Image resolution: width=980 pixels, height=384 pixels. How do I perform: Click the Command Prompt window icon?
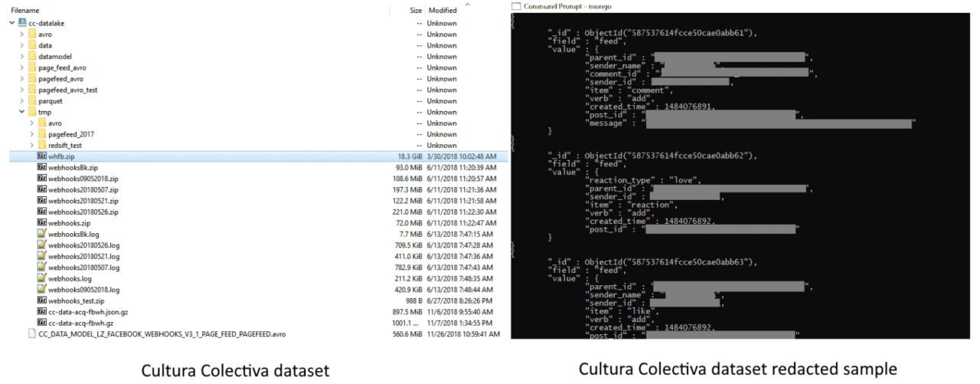[x=516, y=6]
